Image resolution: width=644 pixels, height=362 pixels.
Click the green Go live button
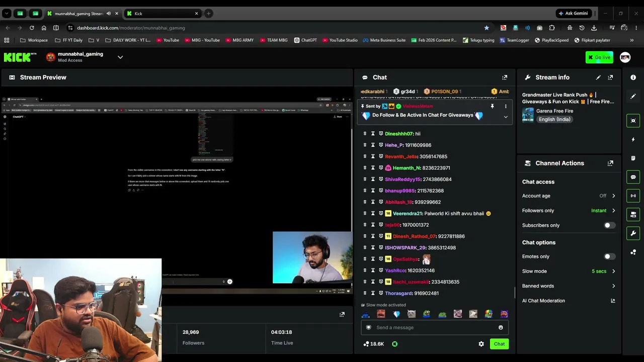coord(599,57)
